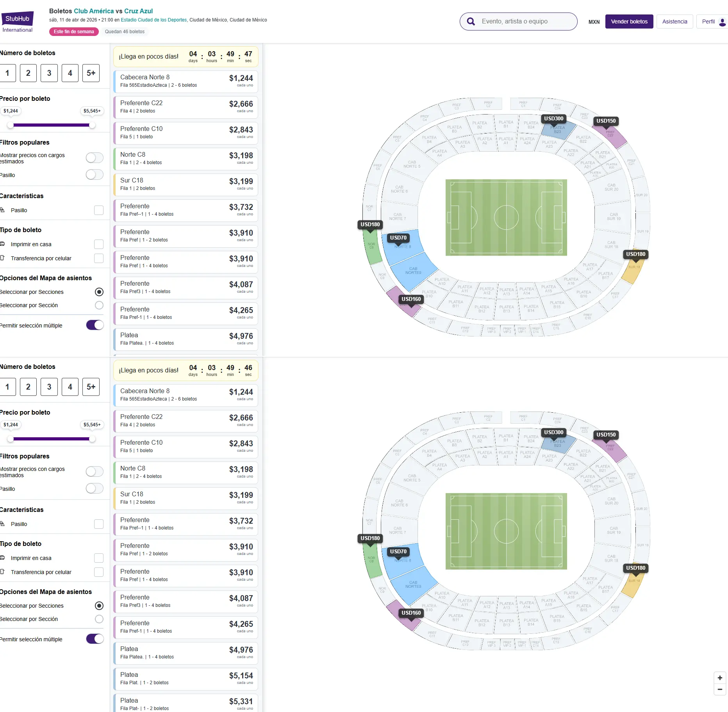Viewport: 728px width, 712px height.
Task: Select the Platea listing priced $5,154
Action: 186,679
